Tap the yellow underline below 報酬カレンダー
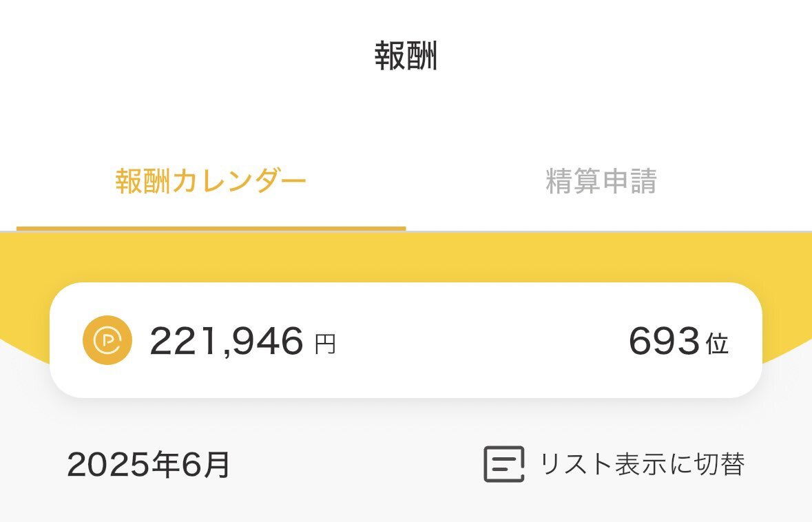This screenshot has height=522, width=812. [x=211, y=229]
